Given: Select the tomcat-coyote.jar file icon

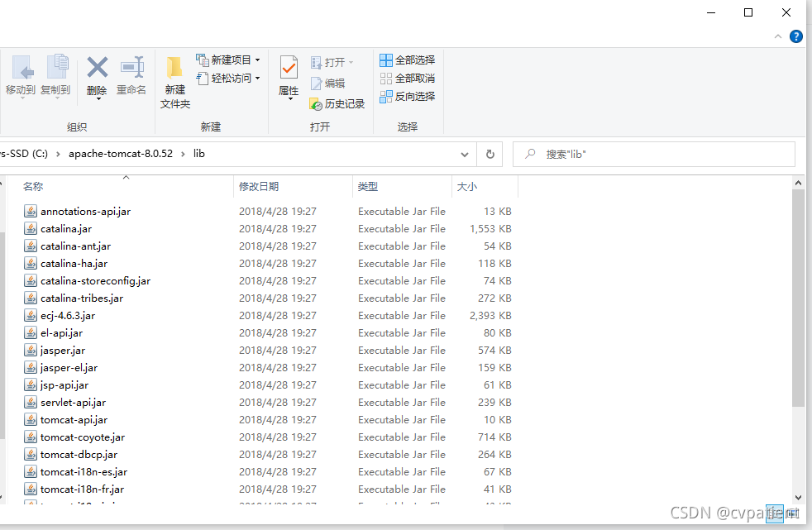Looking at the screenshot, I should 31,437.
